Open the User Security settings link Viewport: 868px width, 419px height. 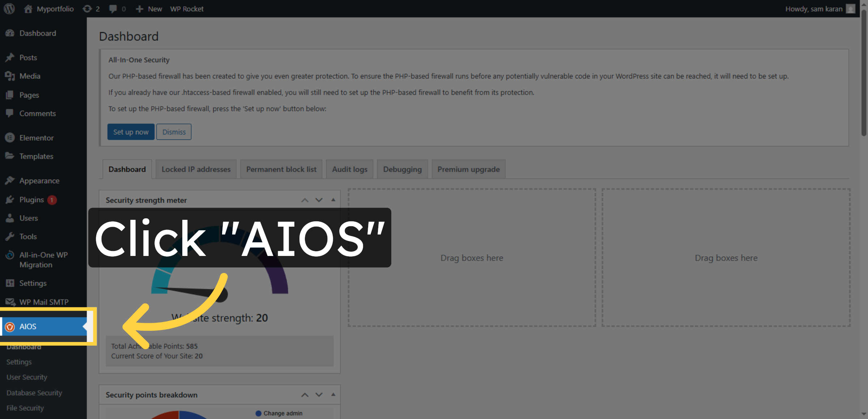[26, 377]
